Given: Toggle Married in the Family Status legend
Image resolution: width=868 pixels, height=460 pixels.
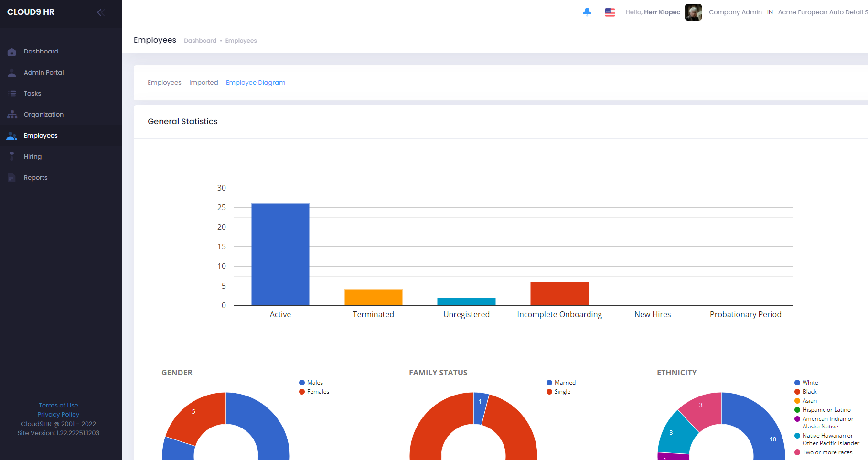Looking at the screenshot, I should 561,382.
